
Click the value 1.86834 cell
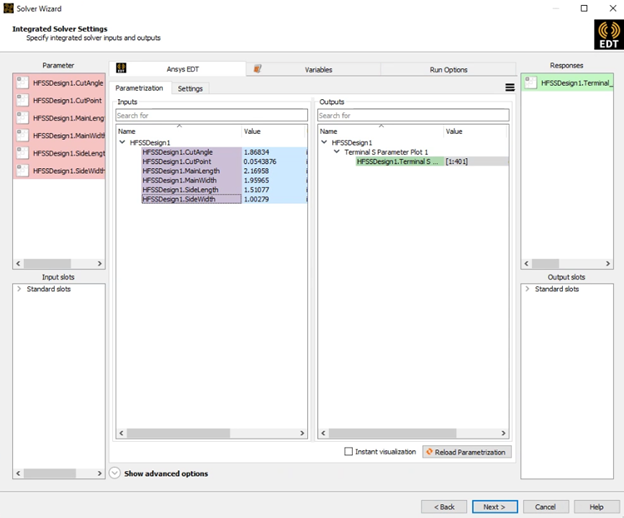coord(274,152)
